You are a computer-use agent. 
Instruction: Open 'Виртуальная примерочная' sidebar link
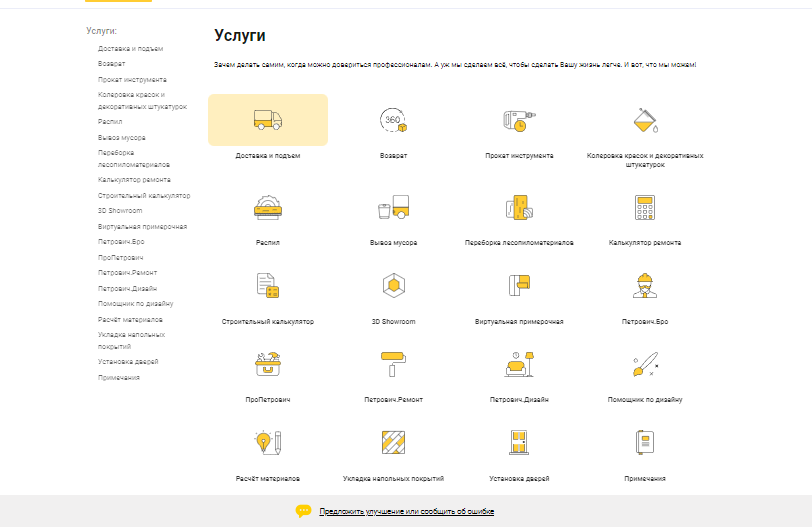point(142,226)
